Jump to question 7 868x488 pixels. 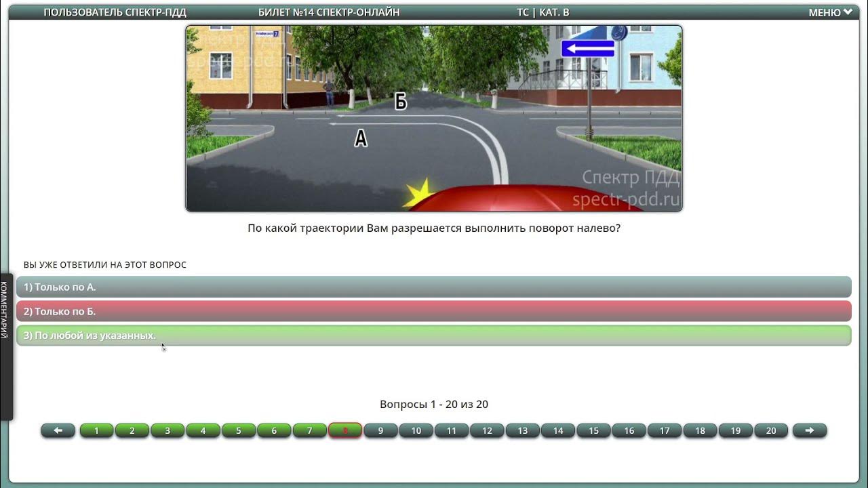[x=309, y=430]
